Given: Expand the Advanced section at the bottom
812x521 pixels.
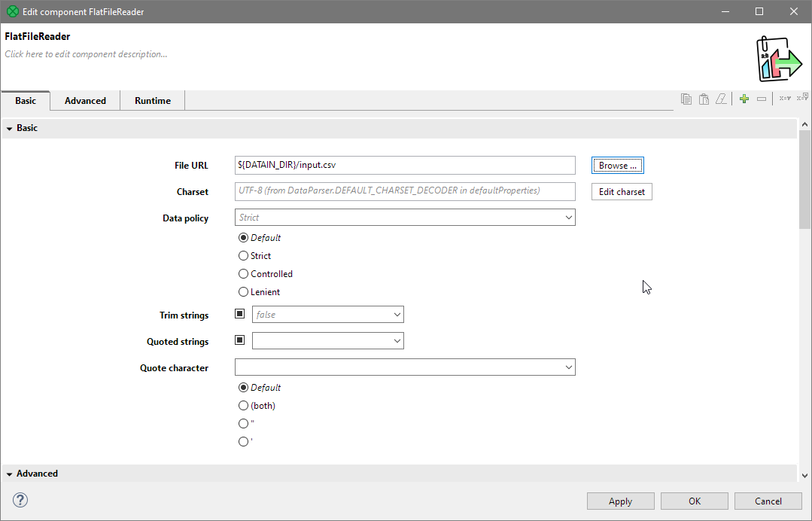Looking at the screenshot, I should click(11, 473).
